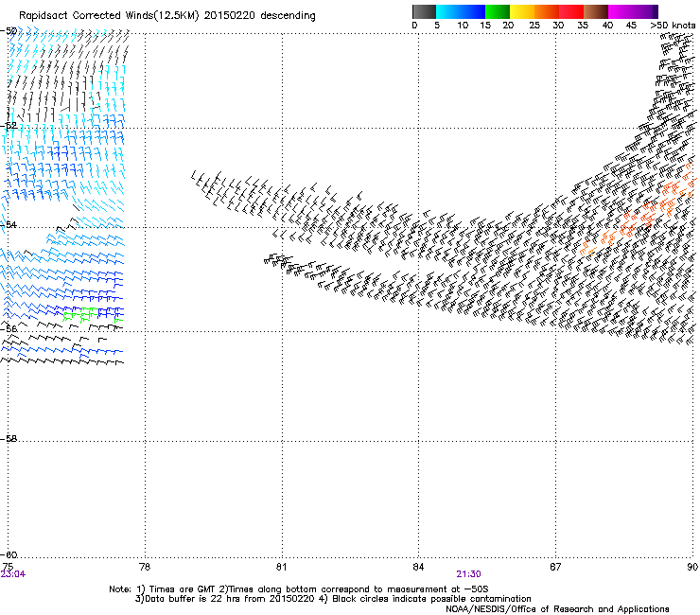Click the orange 25-30 knots legend swatch
This screenshot has height=615, width=700.
[547, 11]
